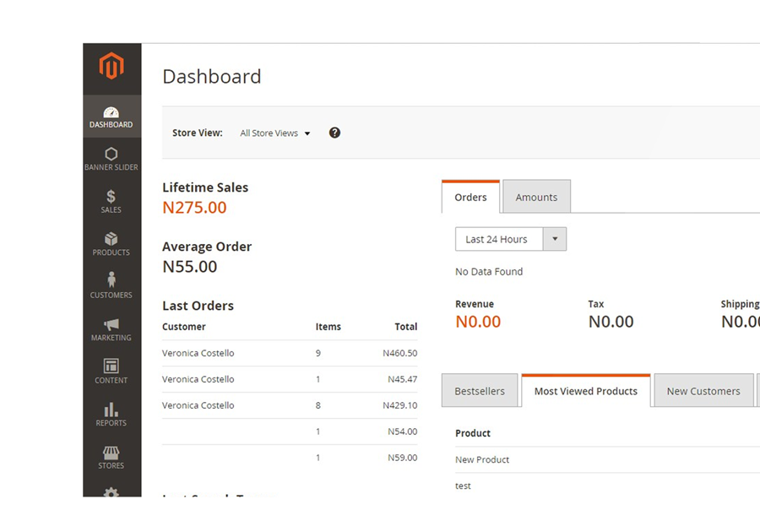Screen dimensions: 760x532
Task: Open the Last 24 Hours period dropdown
Action: [x=511, y=239]
